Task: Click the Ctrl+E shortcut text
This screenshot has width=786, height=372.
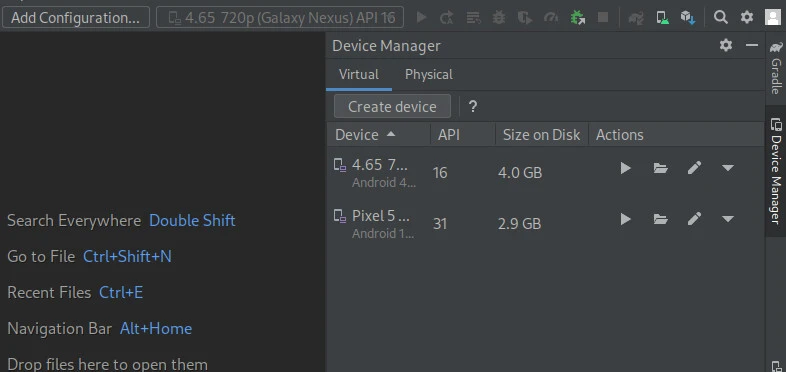Action: pos(121,293)
